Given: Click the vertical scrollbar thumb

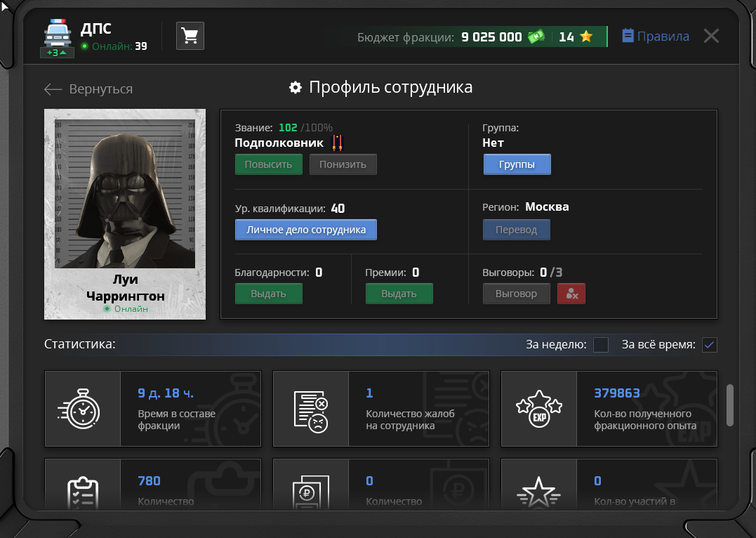Looking at the screenshot, I should coord(730,405).
